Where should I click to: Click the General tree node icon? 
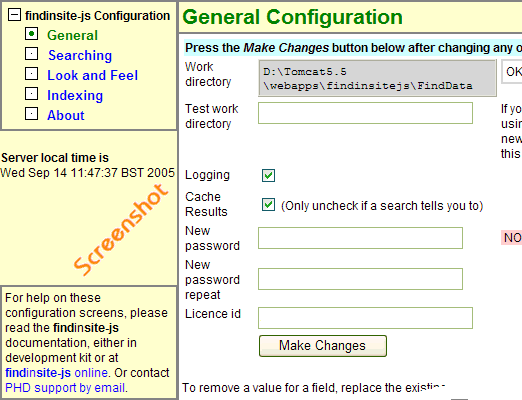31,34
